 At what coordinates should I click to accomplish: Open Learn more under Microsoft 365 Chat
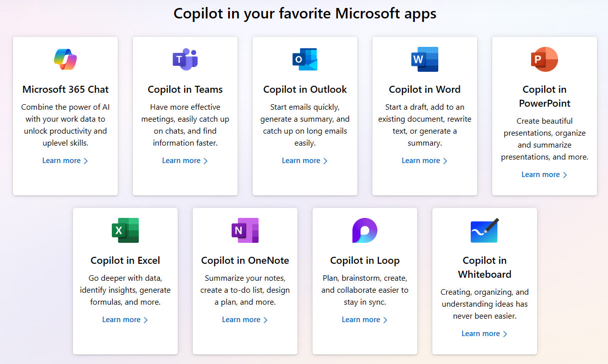tap(65, 161)
